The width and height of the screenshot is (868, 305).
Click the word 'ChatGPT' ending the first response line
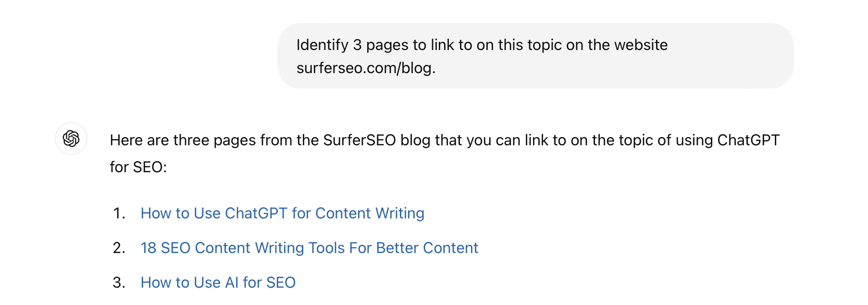point(748,140)
